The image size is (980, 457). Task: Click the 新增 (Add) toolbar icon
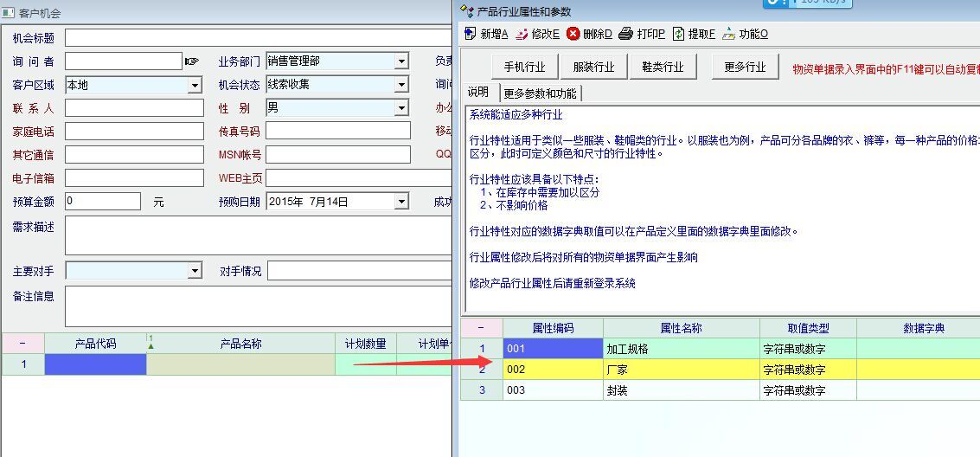[x=471, y=34]
